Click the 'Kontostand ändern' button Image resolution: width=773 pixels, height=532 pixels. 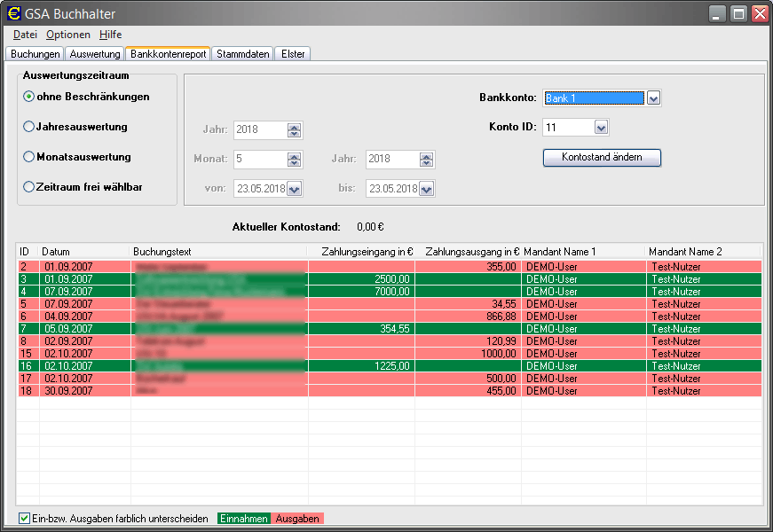pos(602,157)
